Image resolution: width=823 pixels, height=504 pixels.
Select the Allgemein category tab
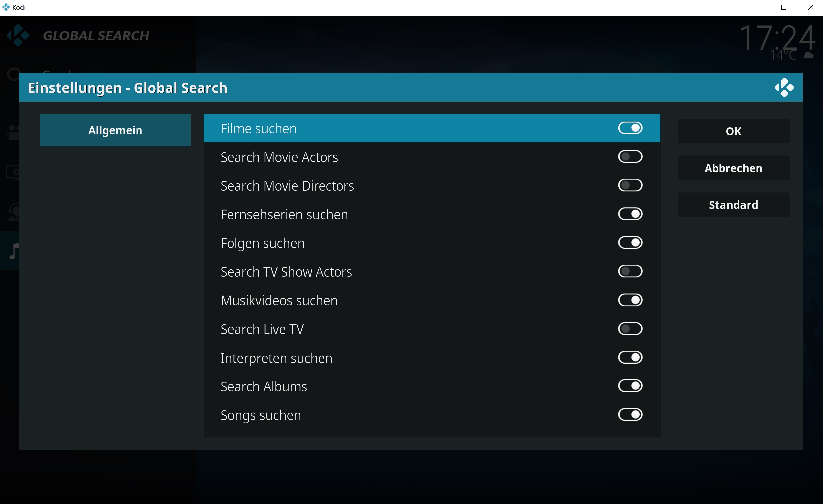click(x=115, y=130)
